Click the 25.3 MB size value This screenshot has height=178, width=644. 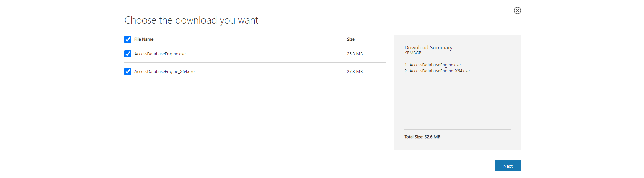click(x=354, y=54)
